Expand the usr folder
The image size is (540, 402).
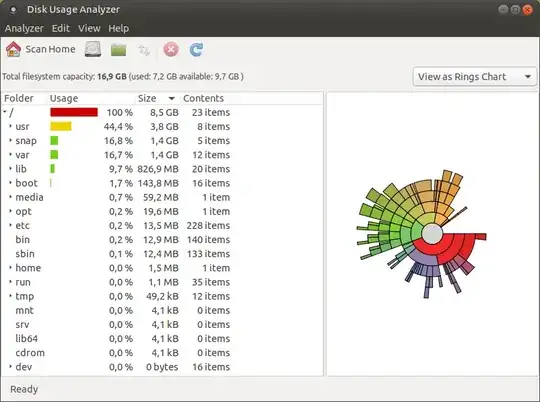click(11, 126)
